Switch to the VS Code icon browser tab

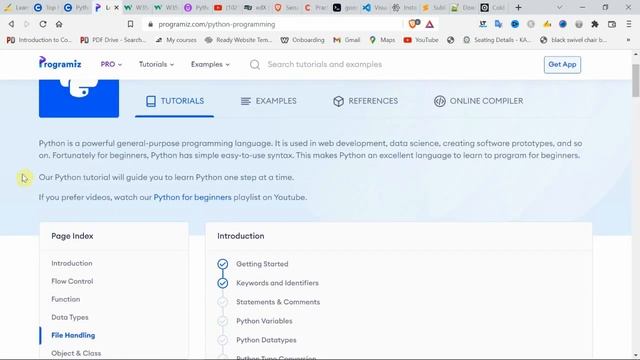click(373, 7)
